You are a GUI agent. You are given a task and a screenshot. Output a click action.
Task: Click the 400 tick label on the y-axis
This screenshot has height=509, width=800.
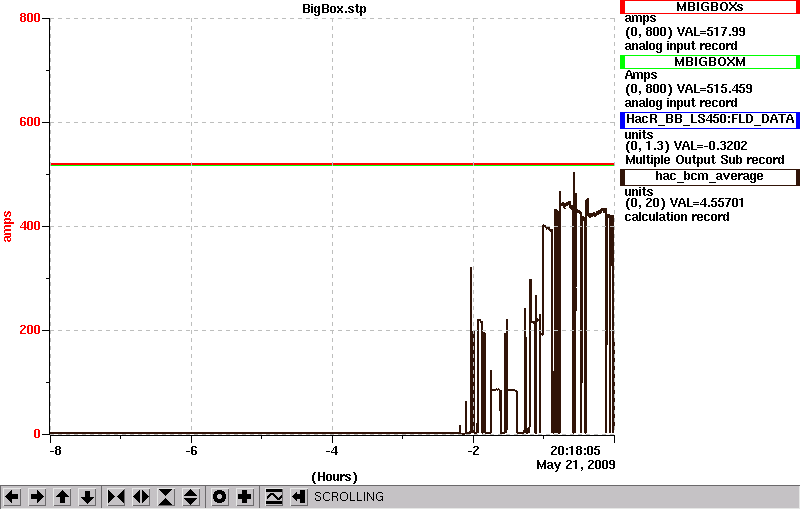[x=30, y=226]
